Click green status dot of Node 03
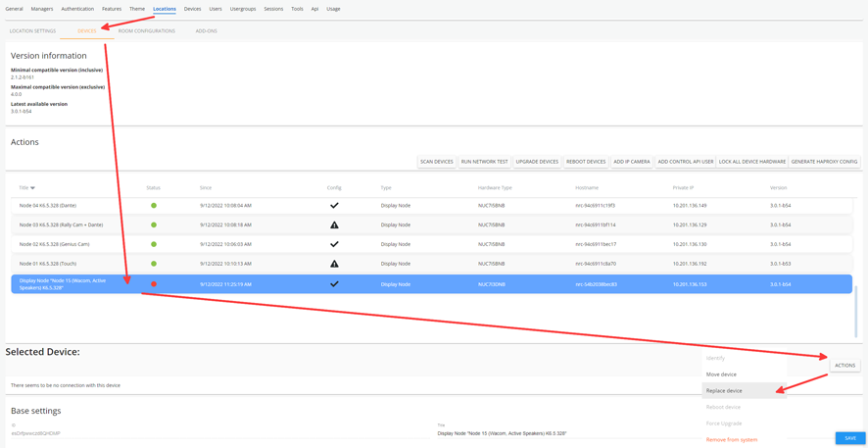868x448 pixels. point(154,224)
